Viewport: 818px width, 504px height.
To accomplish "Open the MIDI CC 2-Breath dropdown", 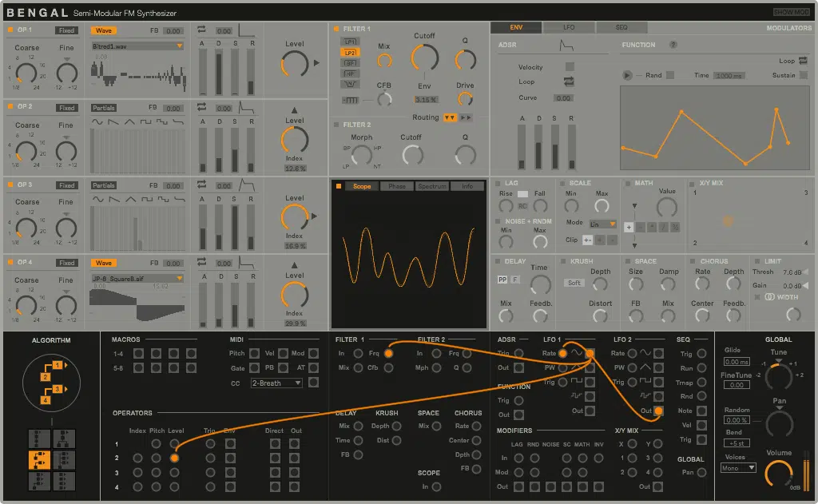I will [276, 383].
